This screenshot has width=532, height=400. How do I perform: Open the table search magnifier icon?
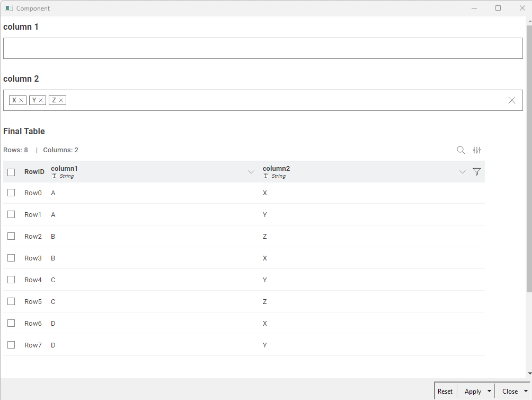click(x=461, y=150)
